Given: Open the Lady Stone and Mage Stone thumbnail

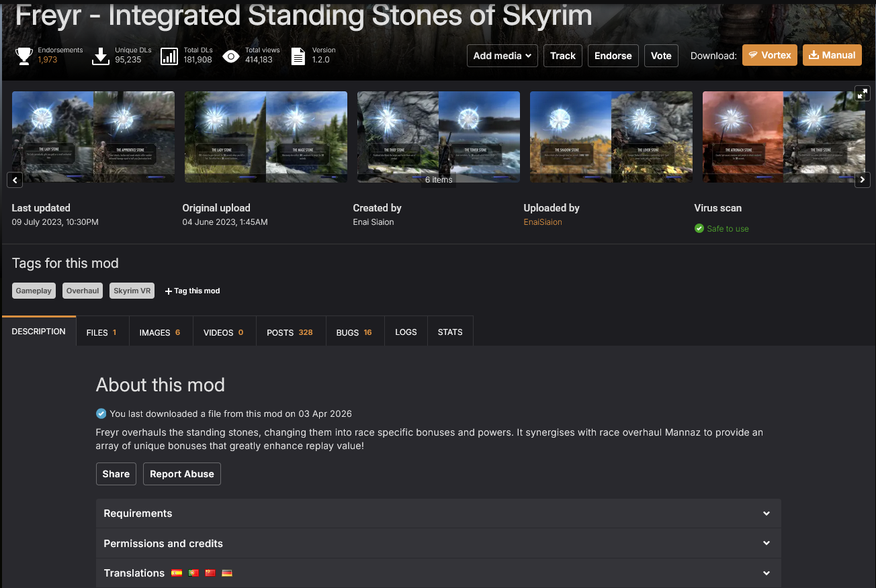Looking at the screenshot, I should [x=266, y=137].
